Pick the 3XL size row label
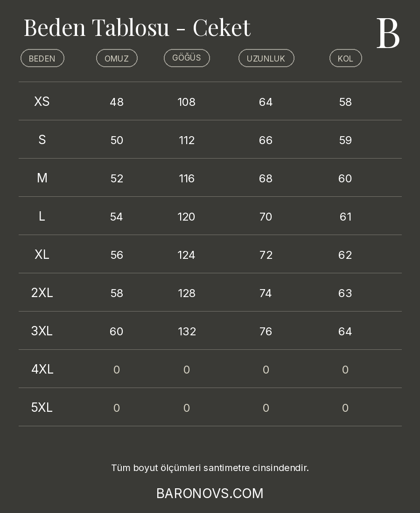Image resolution: width=420 pixels, height=513 pixels. coord(42,331)
